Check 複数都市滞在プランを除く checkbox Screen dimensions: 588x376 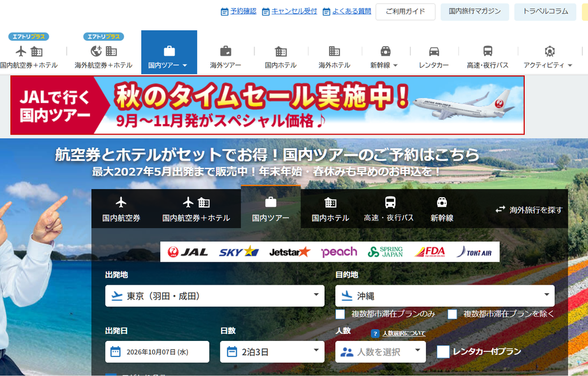452,314
